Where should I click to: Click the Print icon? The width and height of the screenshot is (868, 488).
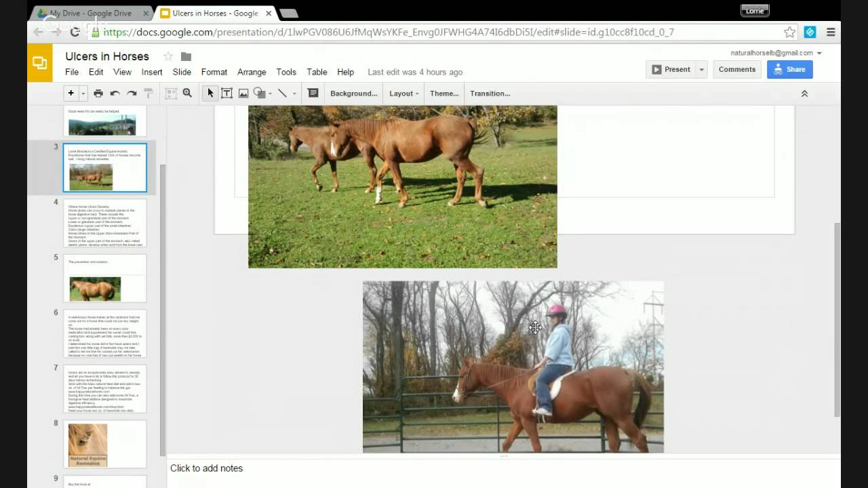[x=98, y=94]
